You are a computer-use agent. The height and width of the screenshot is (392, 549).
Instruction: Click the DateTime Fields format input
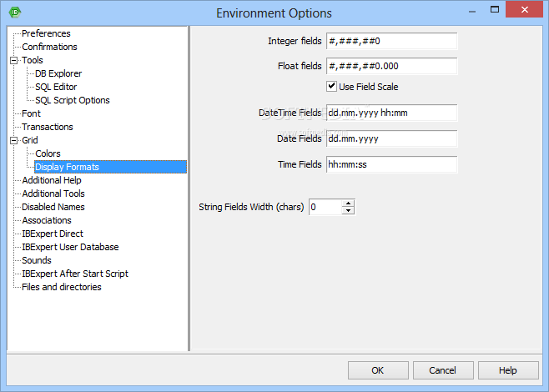coord(392,113)
